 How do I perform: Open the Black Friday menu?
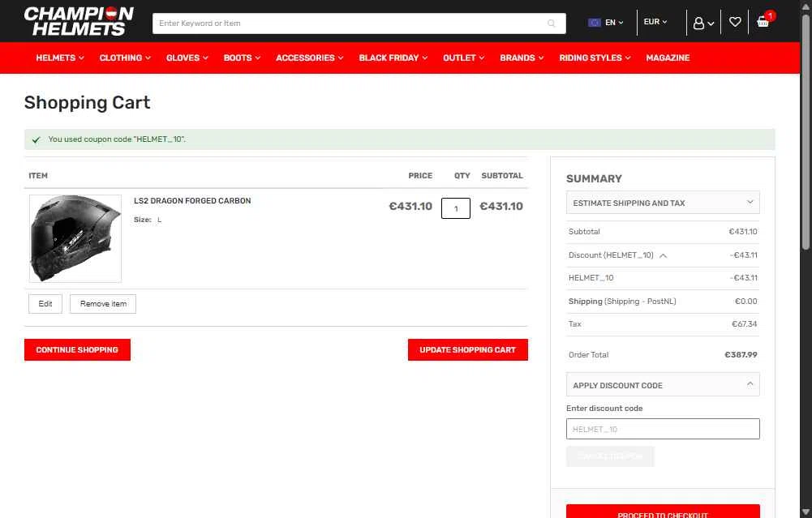(393, 58)
